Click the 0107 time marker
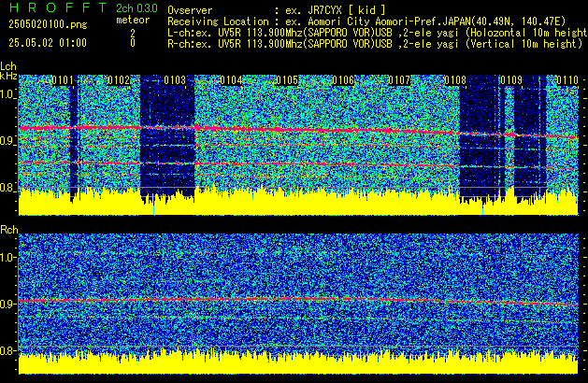588x383 pixels. coord(399,80)
